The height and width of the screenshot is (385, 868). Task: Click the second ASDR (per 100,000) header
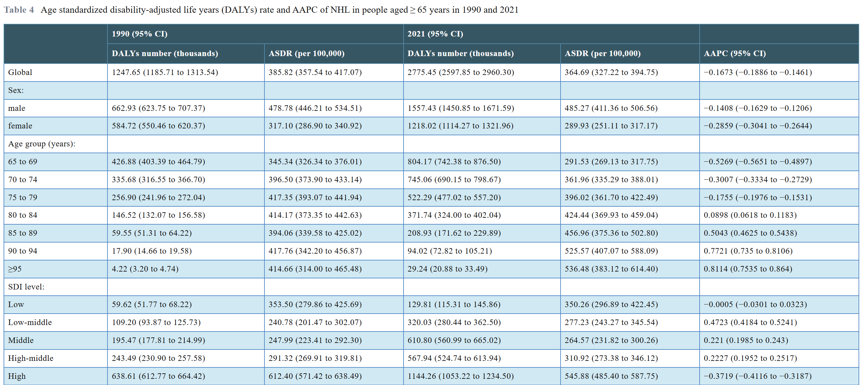click(x=603, y=53)
